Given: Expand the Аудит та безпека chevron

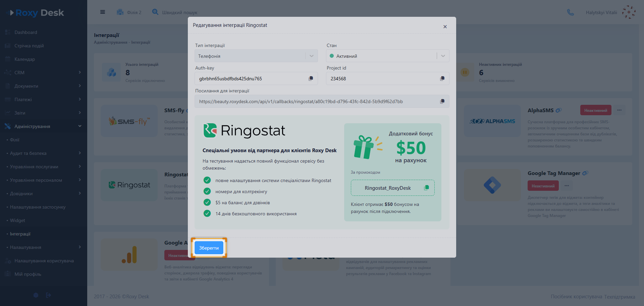Looking at the screenshot, I should click(80, 153).
